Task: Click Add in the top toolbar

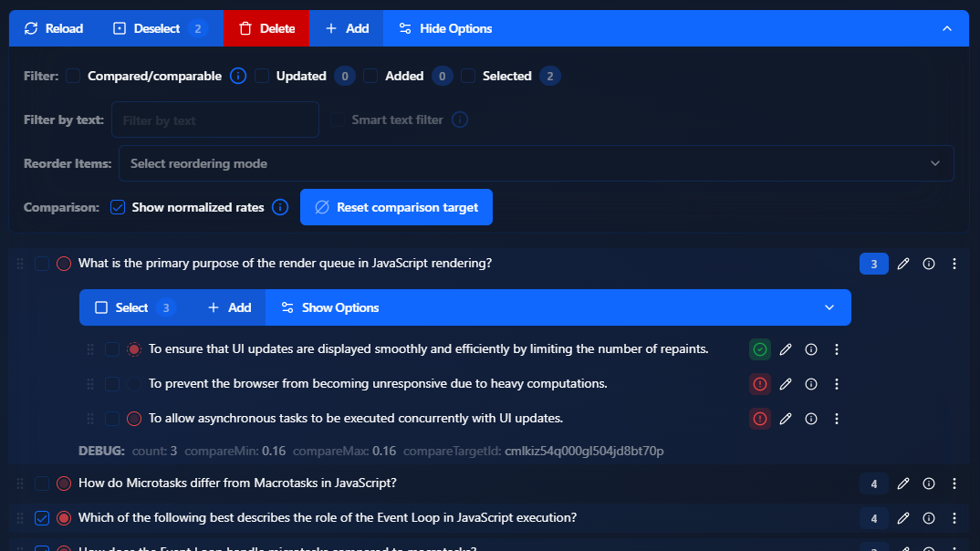Action: pos(347,29)
